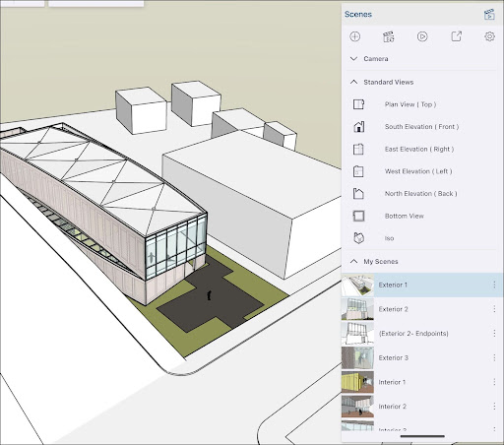Choose the Bottom View option
The height and width of the screenshot is (445, 504).
[x=405, y=216]
